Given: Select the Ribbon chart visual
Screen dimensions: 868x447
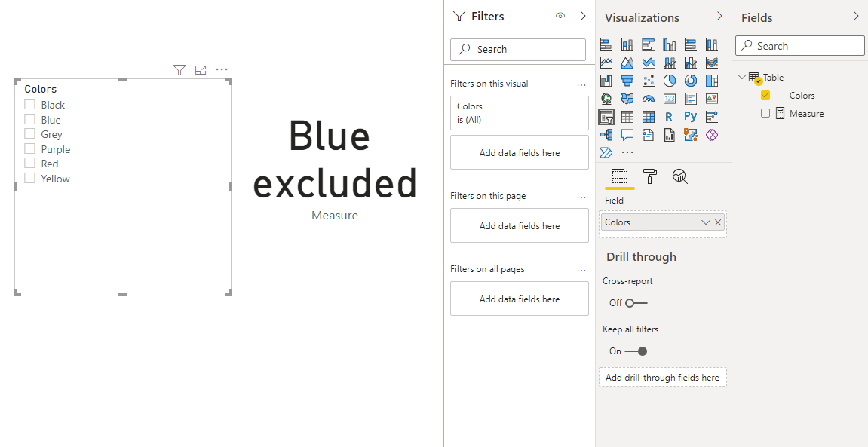Looking at the screenshot, I should [712, 63].
